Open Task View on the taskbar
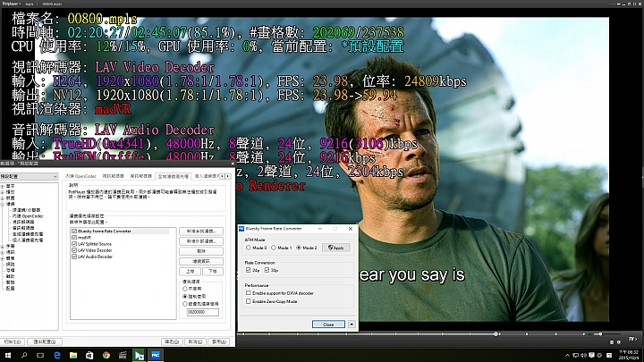The image size is (644, 362). pos(40,356)
